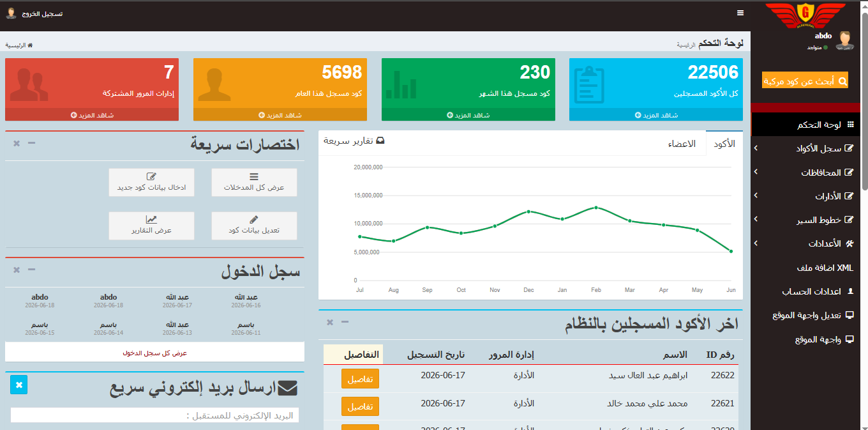Click the monitor icon next to تعديل واجهة الموقع
Image resolution: width=868 pixels, height=430 pixels.
coord(849,315)
